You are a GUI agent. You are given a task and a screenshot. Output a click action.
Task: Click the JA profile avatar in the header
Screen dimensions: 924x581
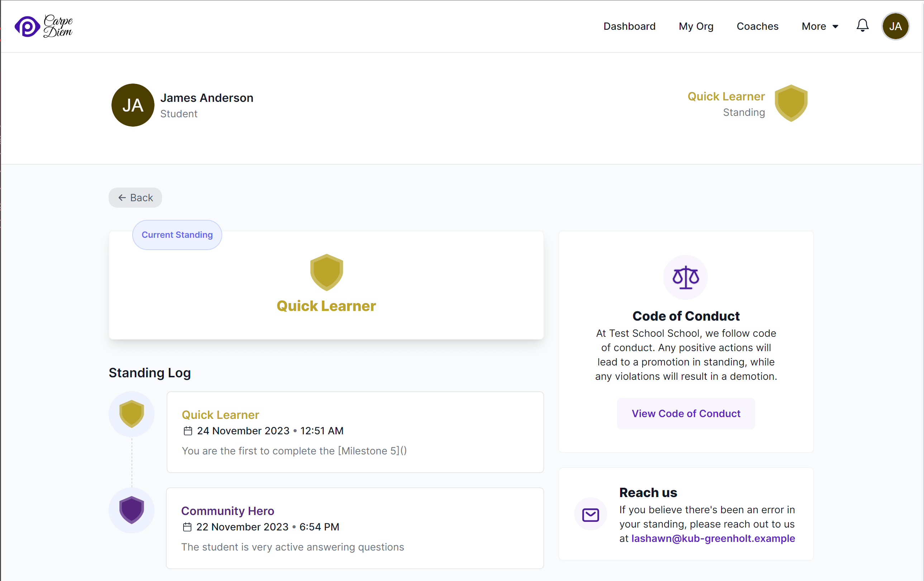point(896,26)
